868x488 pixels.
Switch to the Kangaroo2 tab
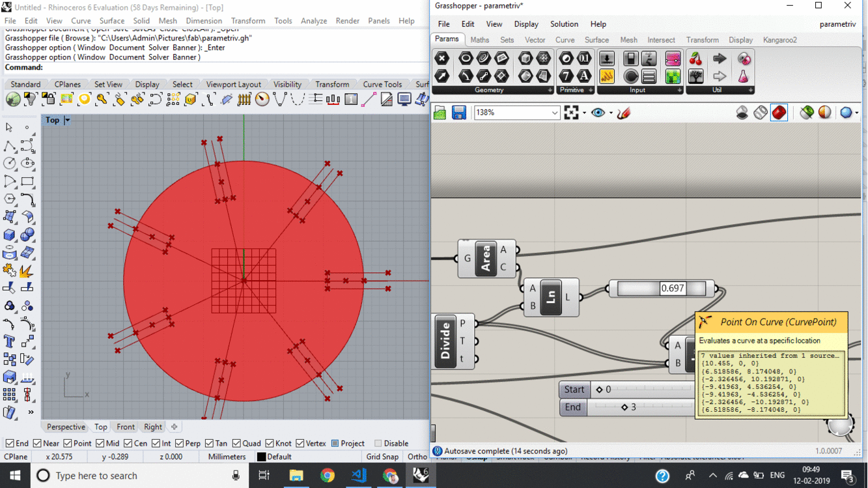779,40
